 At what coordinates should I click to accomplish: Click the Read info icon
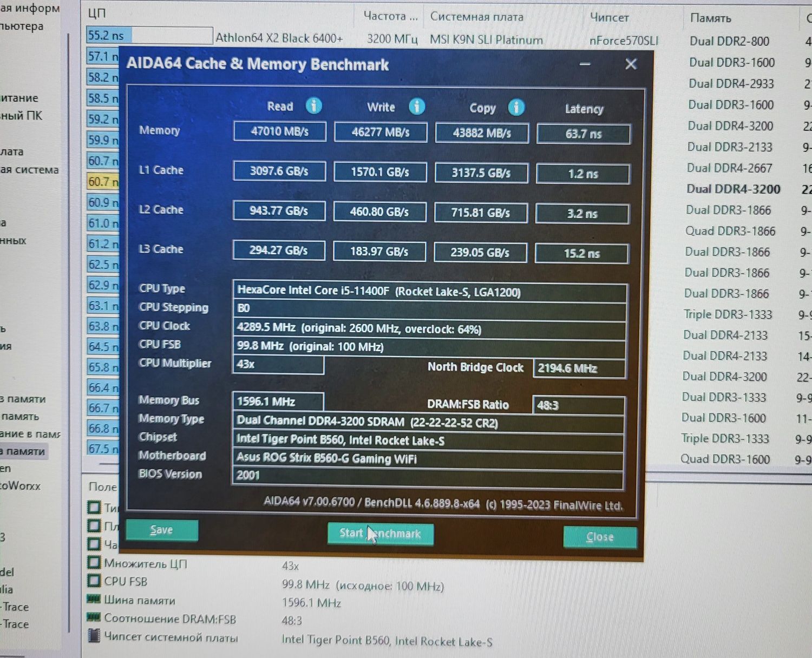[x=314, y=106]
